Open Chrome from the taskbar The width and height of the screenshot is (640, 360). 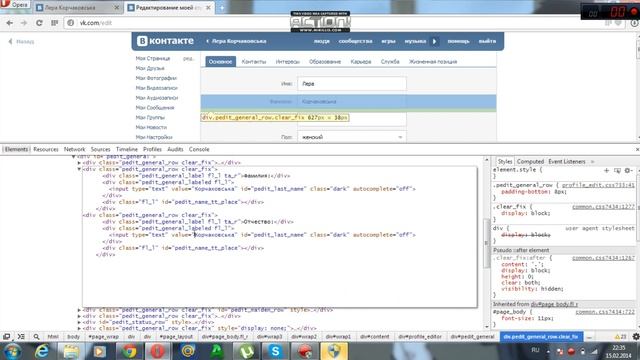point(129,351)
